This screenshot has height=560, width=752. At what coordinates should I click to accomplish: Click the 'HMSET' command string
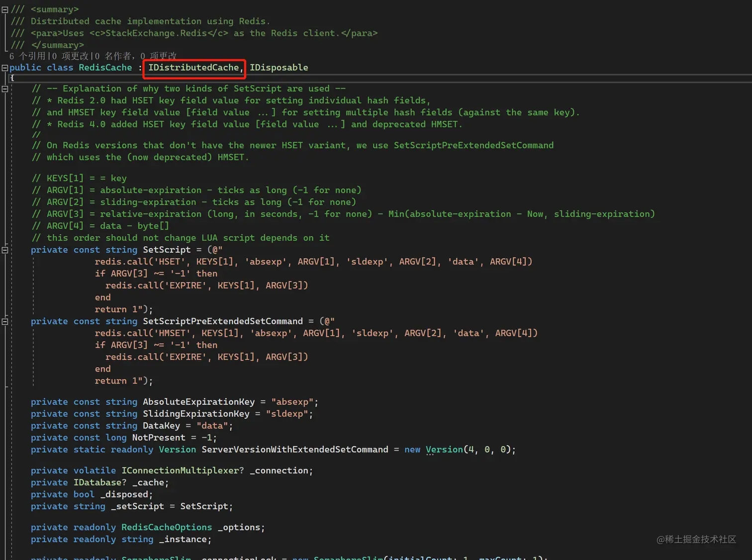pos(172,333)
